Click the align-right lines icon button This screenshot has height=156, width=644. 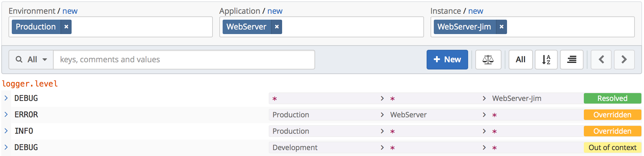coord(571,60)
